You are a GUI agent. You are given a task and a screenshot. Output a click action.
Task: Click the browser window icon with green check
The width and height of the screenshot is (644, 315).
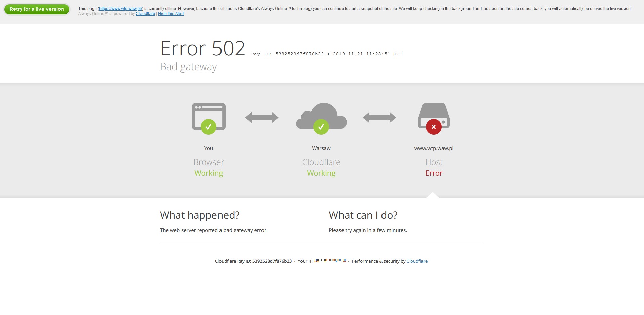coord(209,119)
